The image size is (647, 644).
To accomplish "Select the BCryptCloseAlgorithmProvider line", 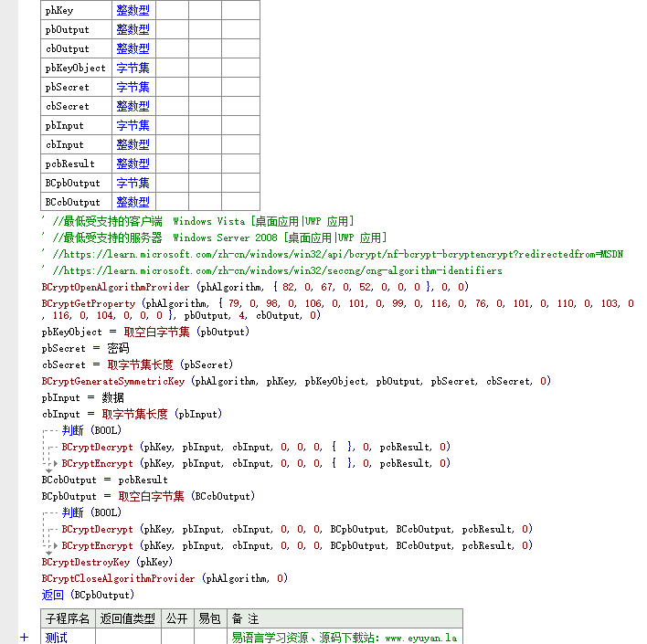I will [164, 578].
